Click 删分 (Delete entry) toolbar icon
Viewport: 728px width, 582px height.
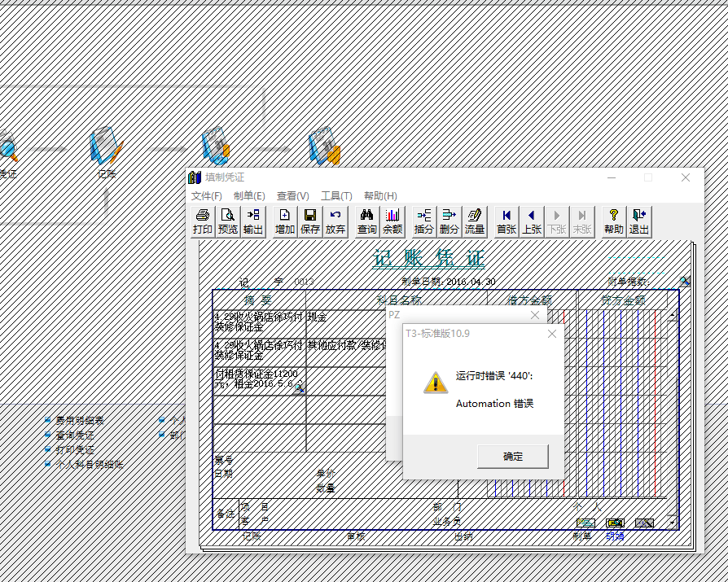[x=450, y=221]
